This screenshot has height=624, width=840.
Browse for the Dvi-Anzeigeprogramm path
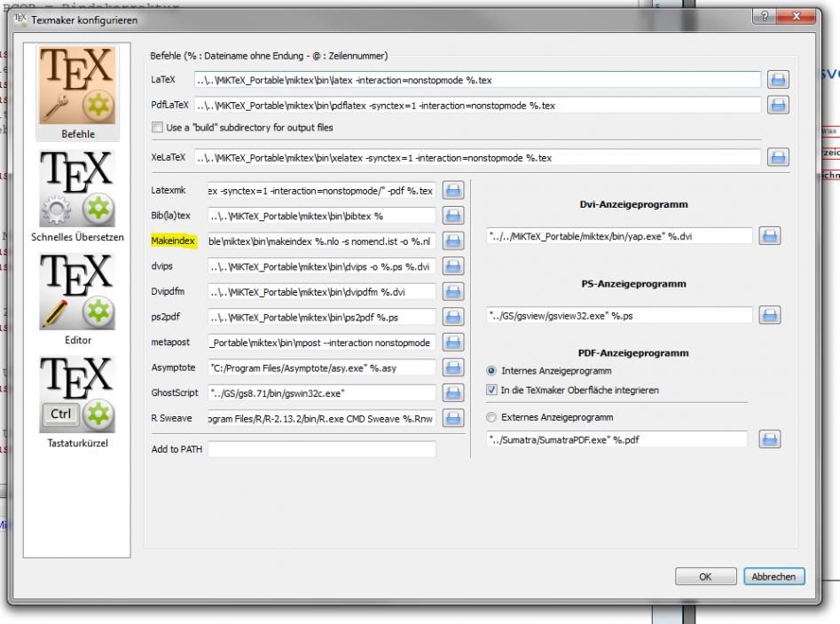770,236
